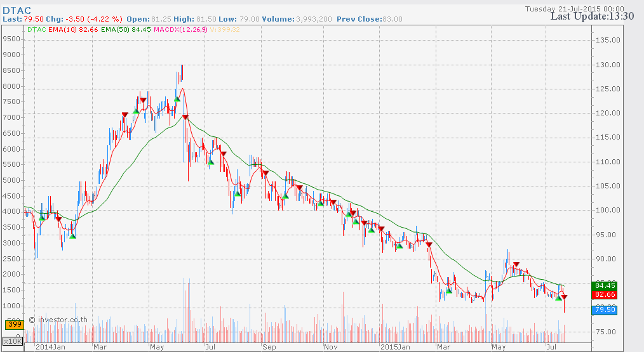Click the red sell marker near the May 2015 peak
644x352 pixels.
click(x=516, y=264)
